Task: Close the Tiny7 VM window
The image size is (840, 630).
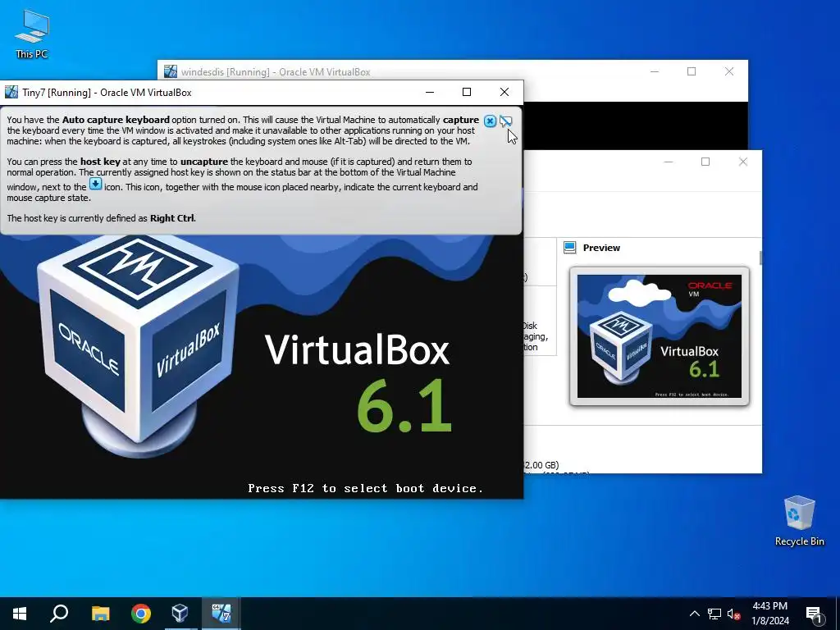Action: click(504, 92)
